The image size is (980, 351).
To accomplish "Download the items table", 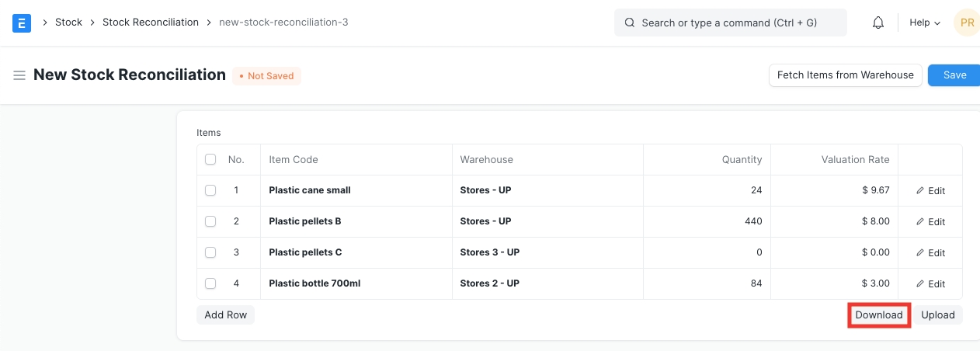I will [878, 315].
